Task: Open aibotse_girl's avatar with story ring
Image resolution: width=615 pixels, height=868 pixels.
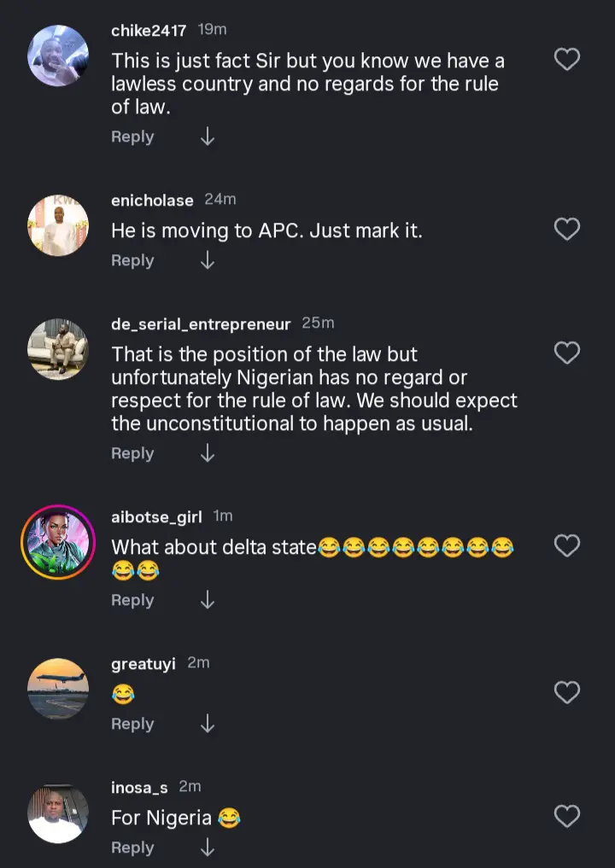Action: point(58,543)
